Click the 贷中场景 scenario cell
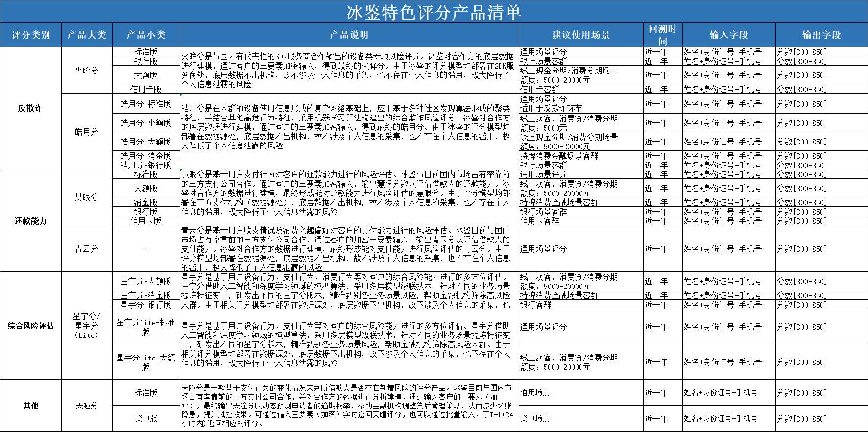This screenshot has width=868, height=432. click(x=581, y=418)
